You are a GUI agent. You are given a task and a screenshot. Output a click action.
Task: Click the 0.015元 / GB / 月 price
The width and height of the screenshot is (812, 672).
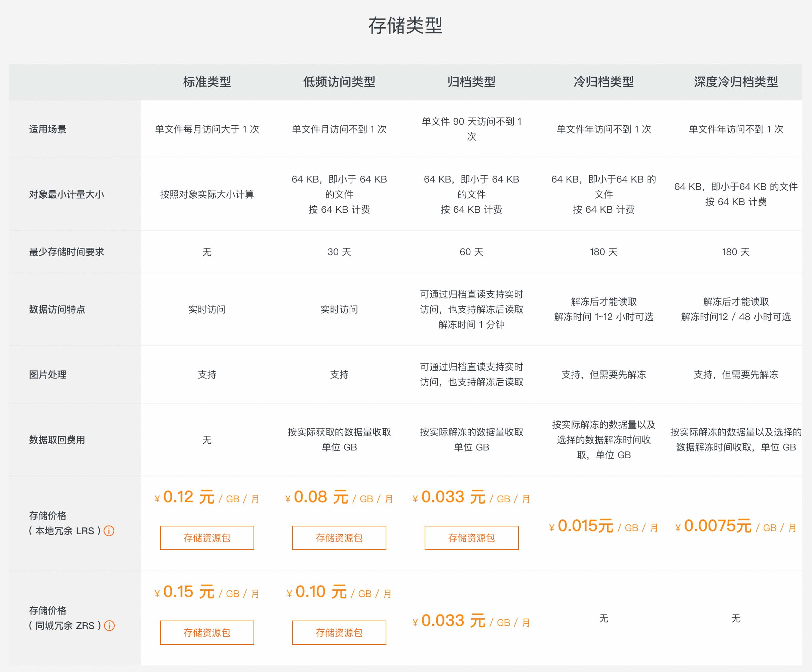604,526
